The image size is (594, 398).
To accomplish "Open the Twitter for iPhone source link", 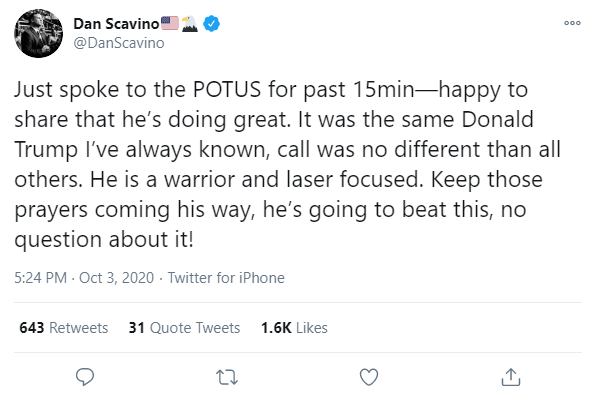I will (x=226, y=278).
